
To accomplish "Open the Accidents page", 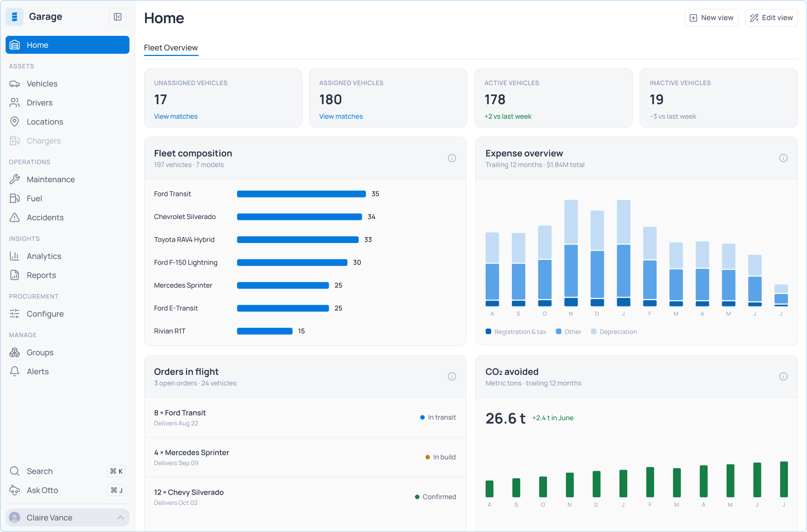I will pyautogui.click(x=68, y=218).
